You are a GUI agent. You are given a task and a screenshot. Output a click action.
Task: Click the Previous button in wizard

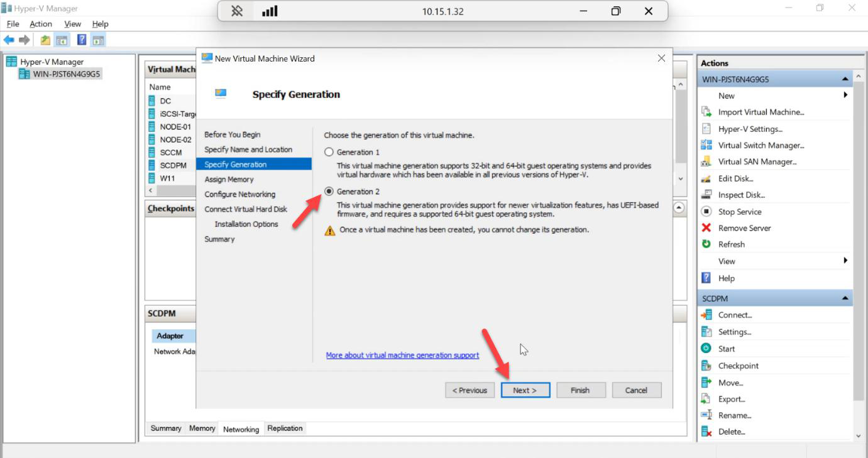[470, 390]
